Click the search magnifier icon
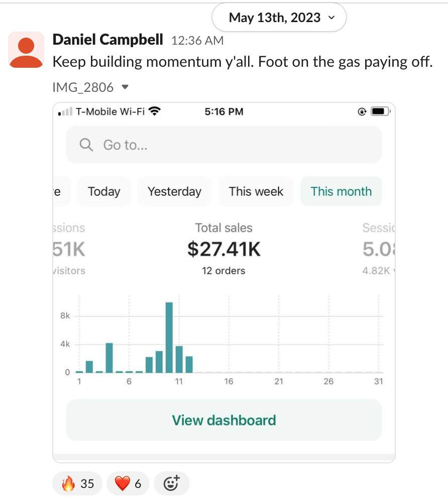 point(86,145)
